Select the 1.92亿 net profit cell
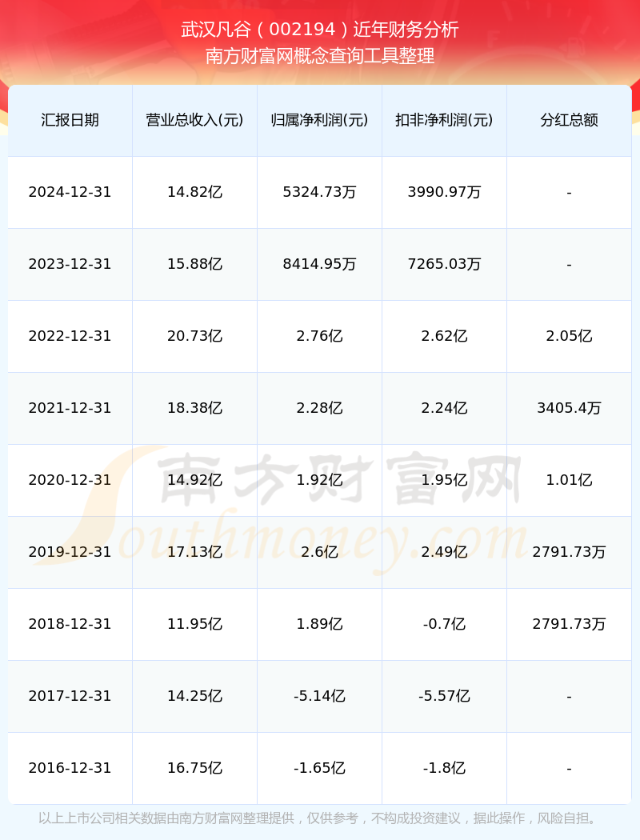 pos(319,480)
